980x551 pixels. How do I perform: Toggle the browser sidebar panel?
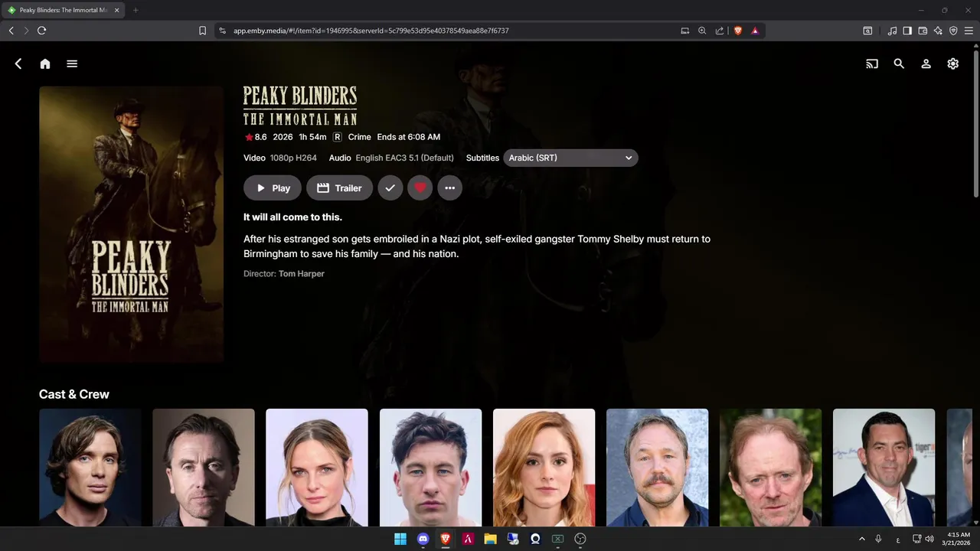point(907,31)
